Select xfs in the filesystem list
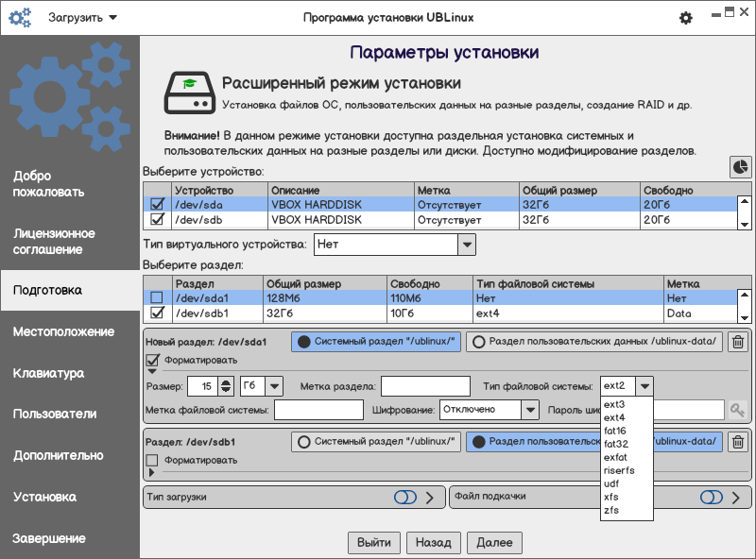 [x=610, y=497]
